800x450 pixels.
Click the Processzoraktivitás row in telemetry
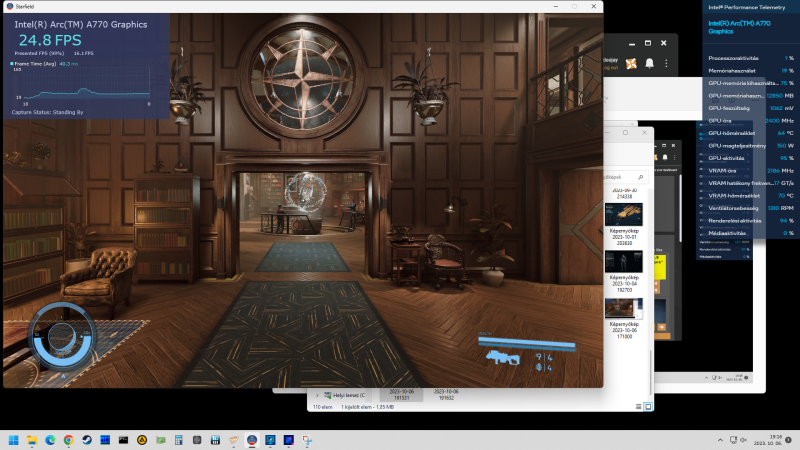click(751, 58)
